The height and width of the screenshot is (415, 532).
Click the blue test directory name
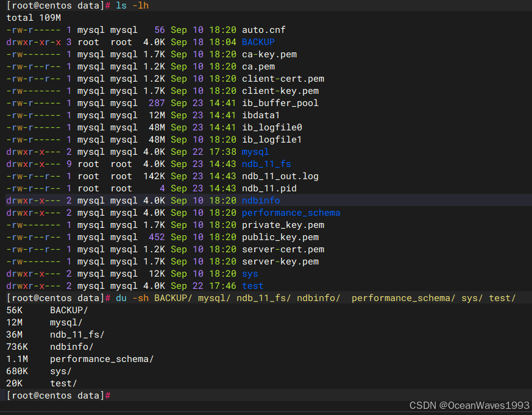pos(253,286)
